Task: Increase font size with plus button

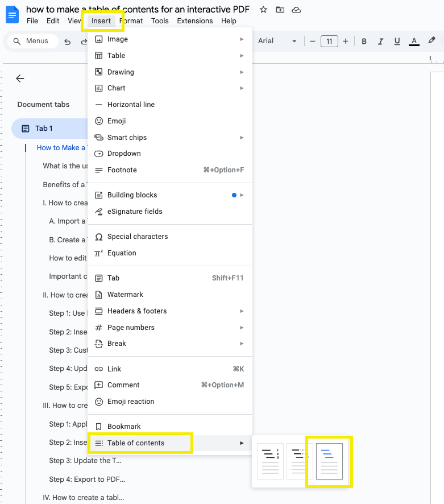Action: (x=346, y=41)
